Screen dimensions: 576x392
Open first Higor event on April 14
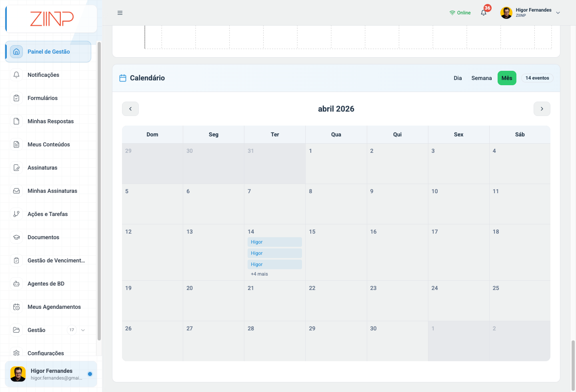click(275, 242)
